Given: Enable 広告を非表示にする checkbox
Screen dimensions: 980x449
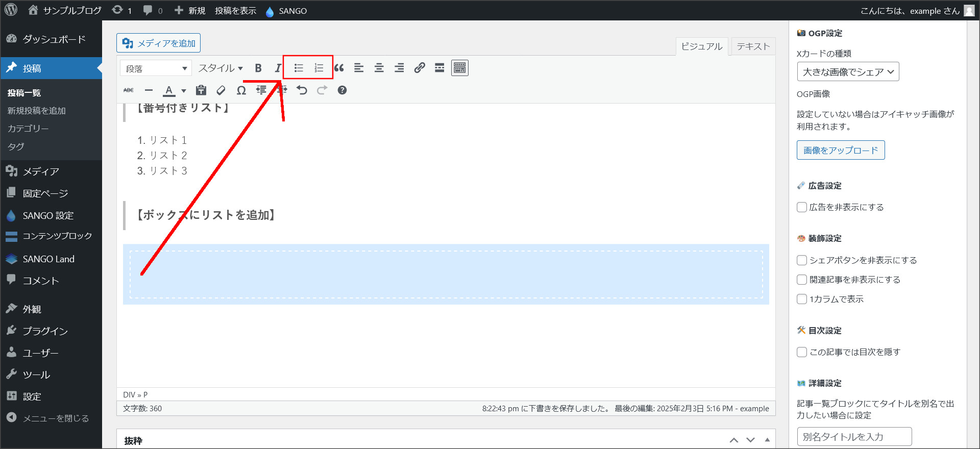Looking at the screenshot, I should tap(802, 207).
